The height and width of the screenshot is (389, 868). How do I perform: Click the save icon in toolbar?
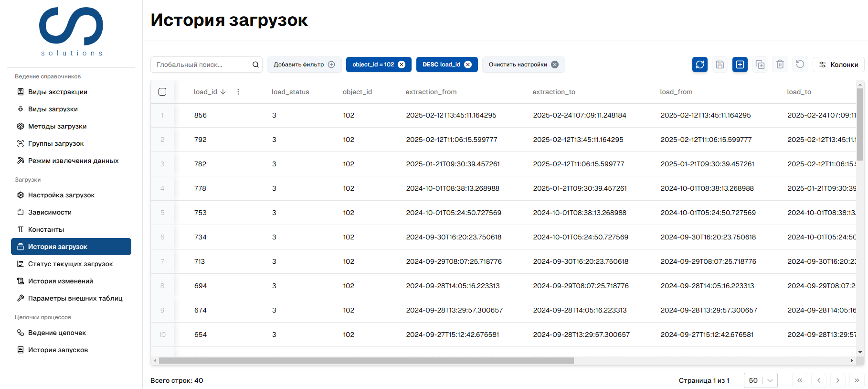point(720,65)
